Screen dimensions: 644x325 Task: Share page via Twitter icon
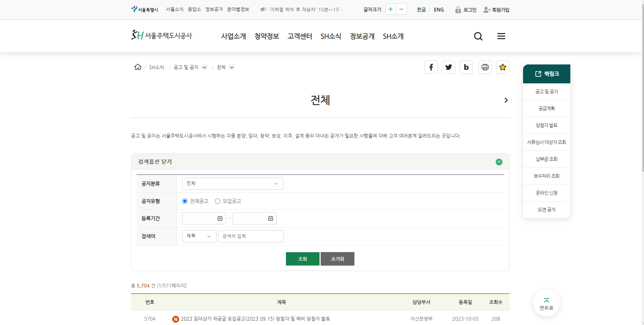(x=449, y=67)
